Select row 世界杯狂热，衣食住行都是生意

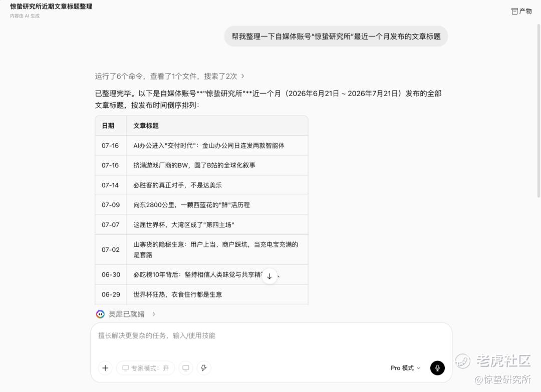(178, 294)
